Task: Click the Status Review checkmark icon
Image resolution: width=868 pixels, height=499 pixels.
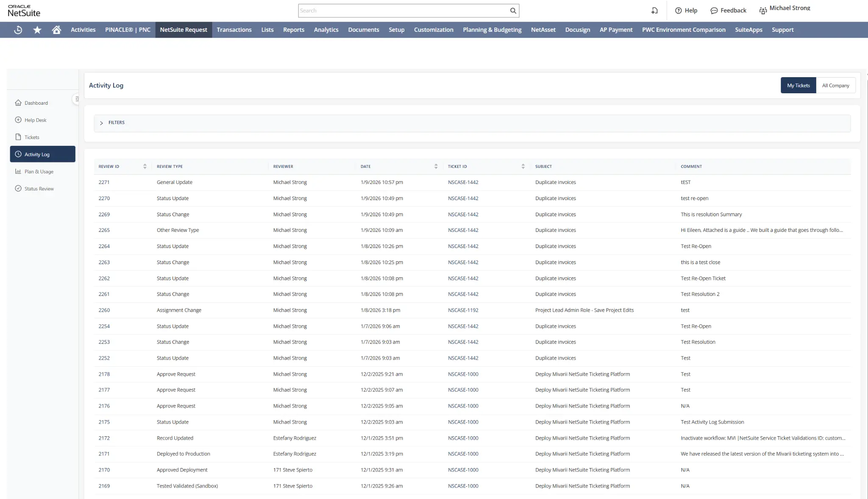Action: pos(18,189)
